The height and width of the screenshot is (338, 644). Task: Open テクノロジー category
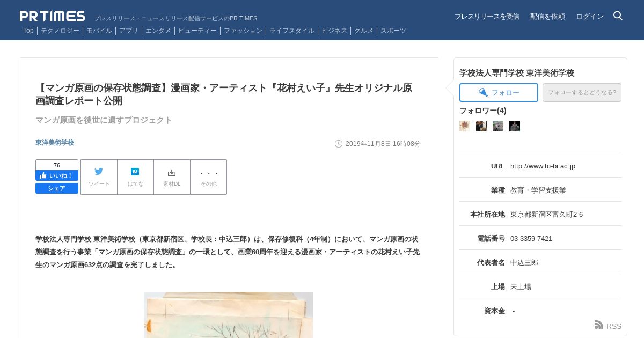click(60, 31)
